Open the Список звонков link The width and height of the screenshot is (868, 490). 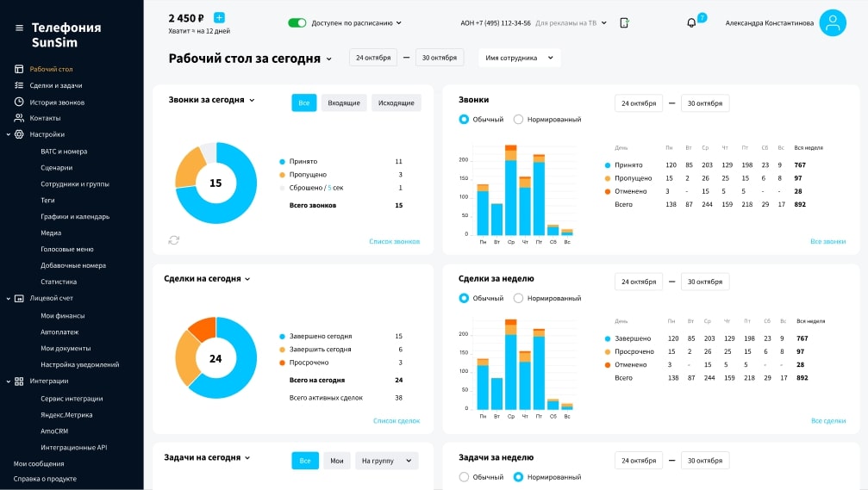point(394,241)
